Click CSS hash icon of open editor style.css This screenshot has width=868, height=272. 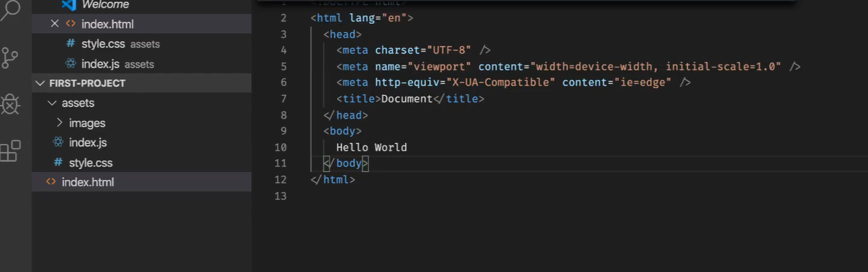click(70, 43)
